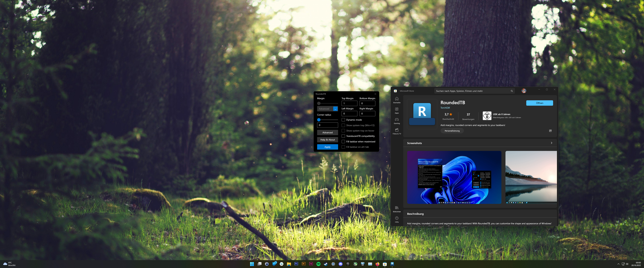Enable Dynamic mode checkbox
The height and width of the screenshot is (268, 644).
pyautogui.click(x=343, y=120)
